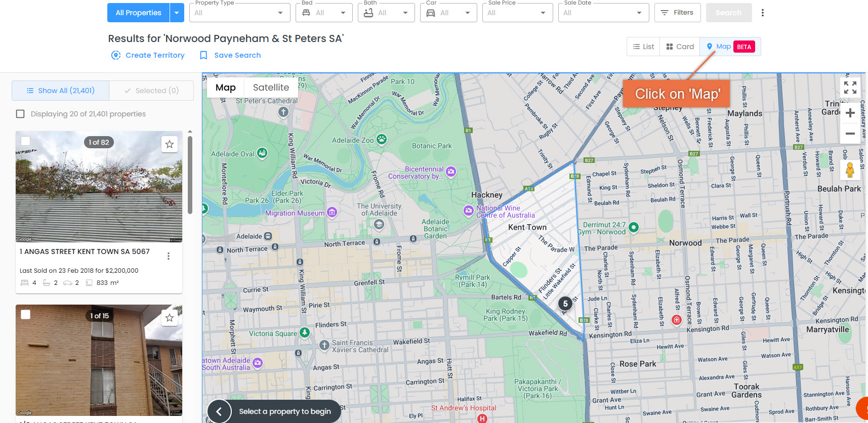
Task: Open the All Properties dropdown arrow
Action: tap(177, 13)
